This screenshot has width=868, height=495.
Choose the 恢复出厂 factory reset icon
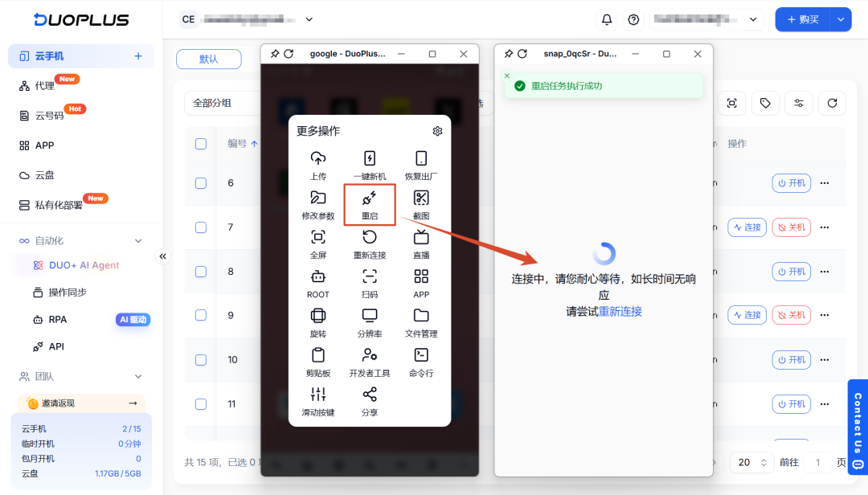click(420, 158)
